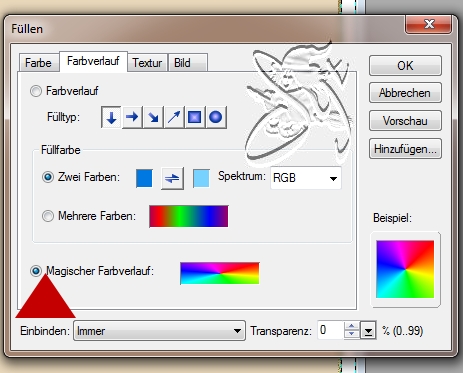Screen dimensions: 463x373
Task: Open the Transparenz slider dropdown arrow
Action: [368, 331]
